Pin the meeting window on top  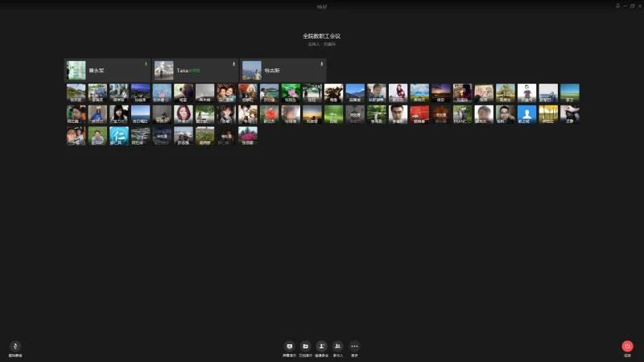click(617, 6)
